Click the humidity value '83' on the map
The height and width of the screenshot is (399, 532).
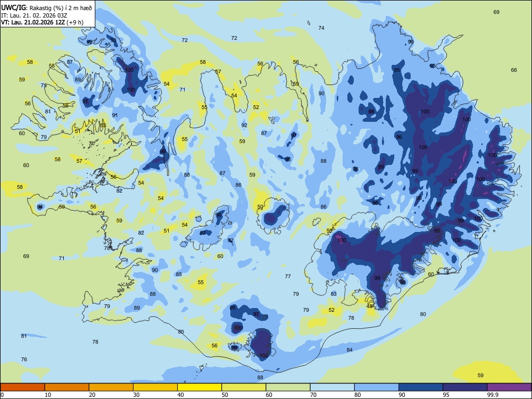click(334, 294)
